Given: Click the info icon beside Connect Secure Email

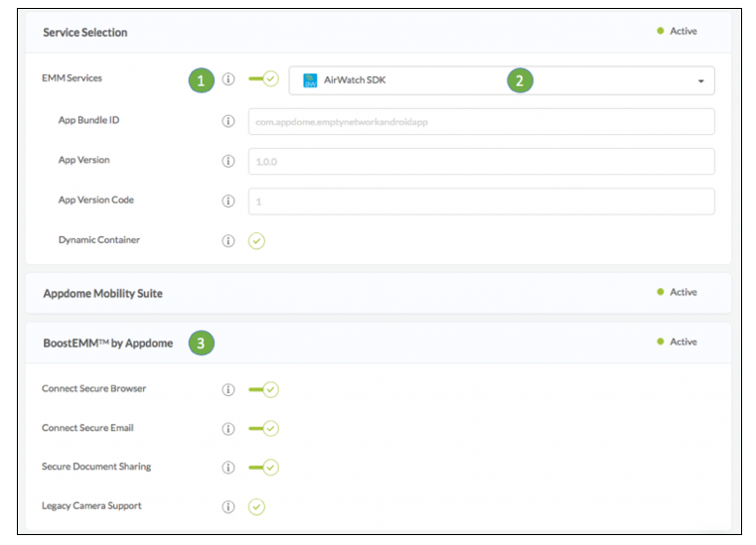Looking at the screenshot, I should [228, 429].
